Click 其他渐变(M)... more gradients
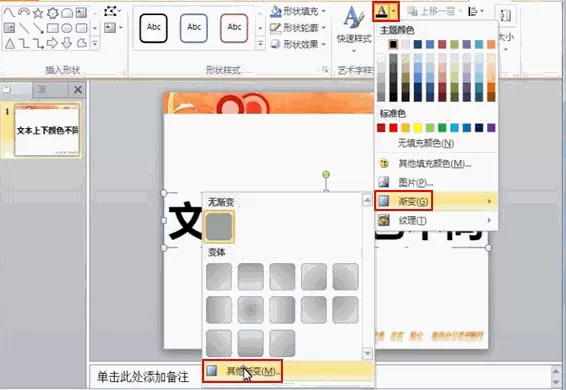This screenshot has width=566, height=390. [x=288, y=371]
